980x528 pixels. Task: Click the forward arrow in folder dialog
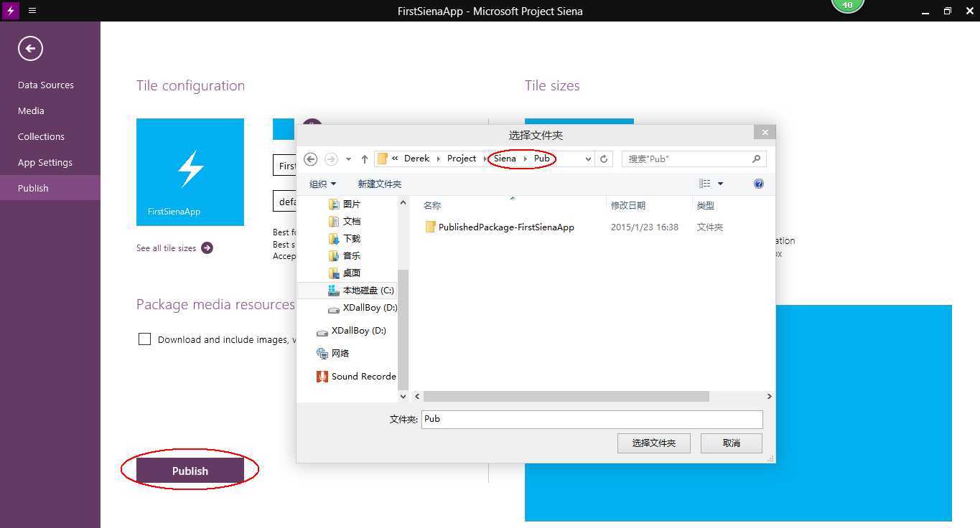[331, 159]
